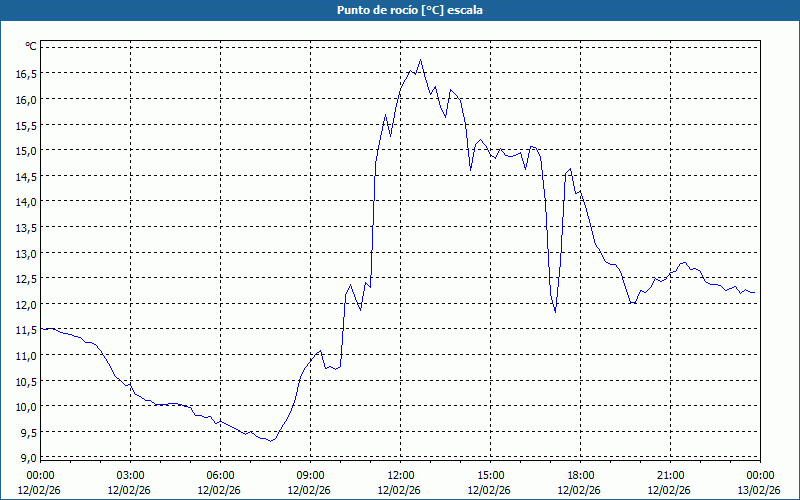The image size is (800, 500).
Task: Click the 18:00 time axis label
Action: click(x=580, y=475)
